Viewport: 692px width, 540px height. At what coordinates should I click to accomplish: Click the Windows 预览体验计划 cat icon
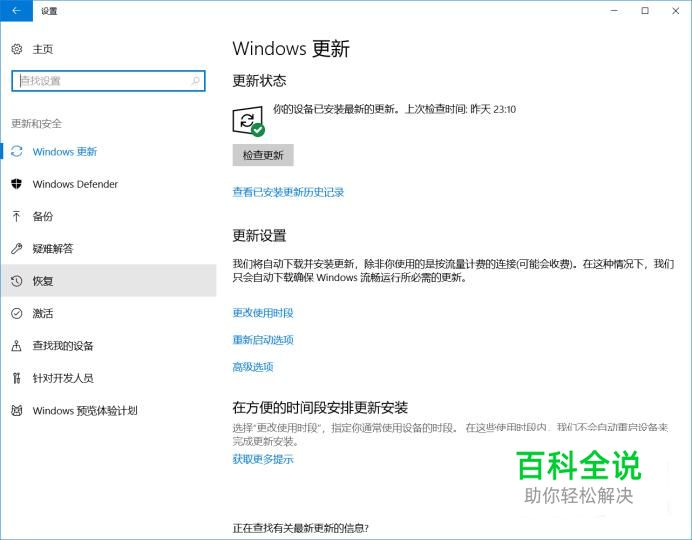point(17,411)
